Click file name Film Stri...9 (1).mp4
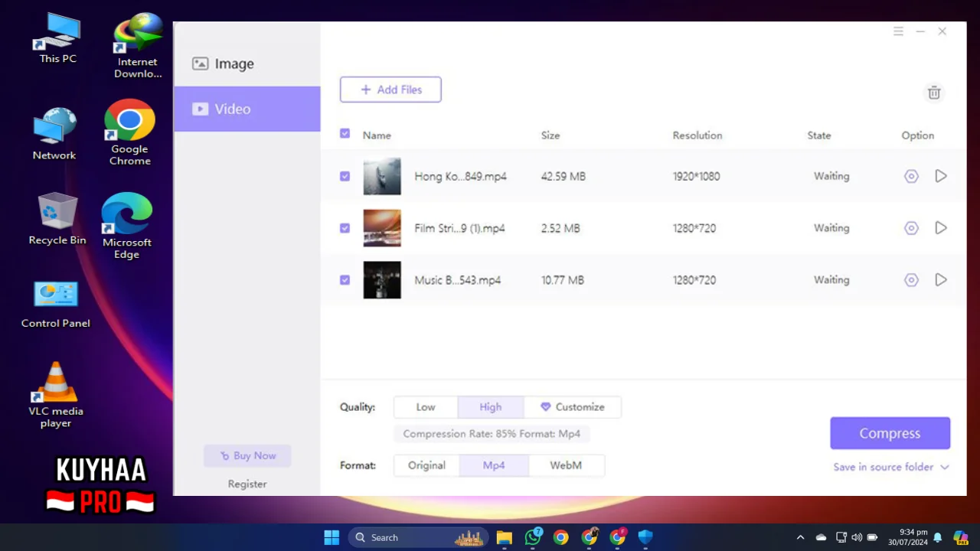Viewport: 980px width, 551px height. (459, 228)
